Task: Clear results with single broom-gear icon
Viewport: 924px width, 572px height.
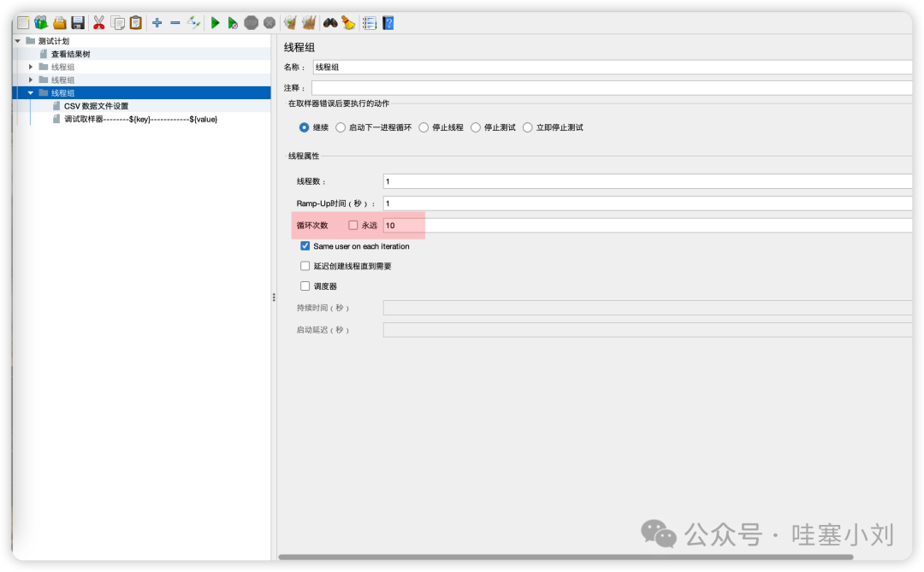Action: [290, 23]
